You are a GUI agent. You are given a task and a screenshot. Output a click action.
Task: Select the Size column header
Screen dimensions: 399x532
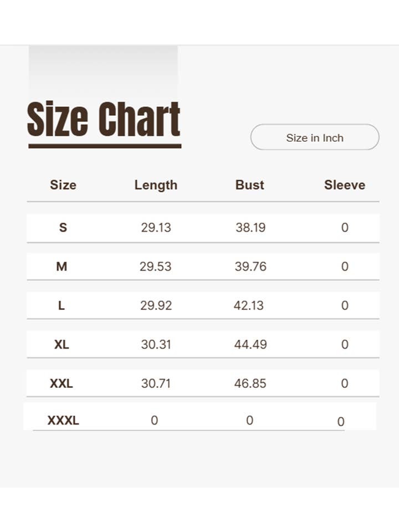[x=63, y=185]
